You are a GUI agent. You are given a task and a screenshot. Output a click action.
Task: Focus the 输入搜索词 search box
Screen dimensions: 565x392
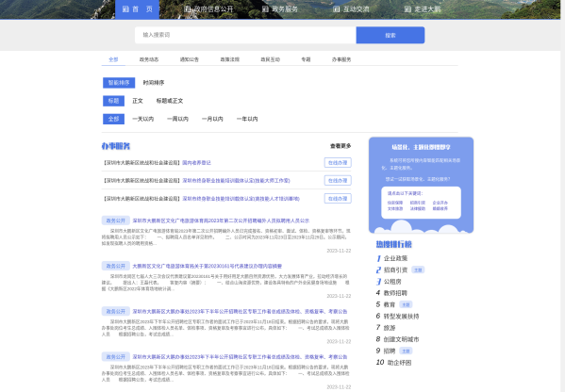245,35
